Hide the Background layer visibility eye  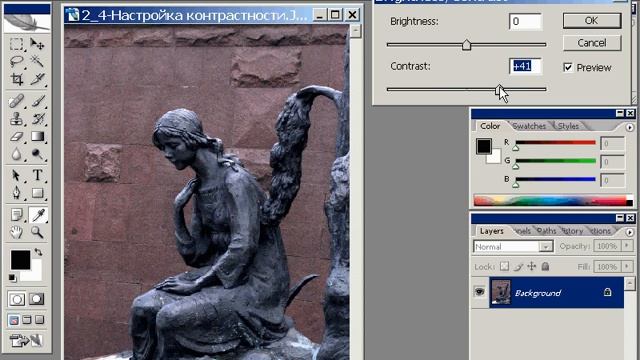click(x=480, y=292)
